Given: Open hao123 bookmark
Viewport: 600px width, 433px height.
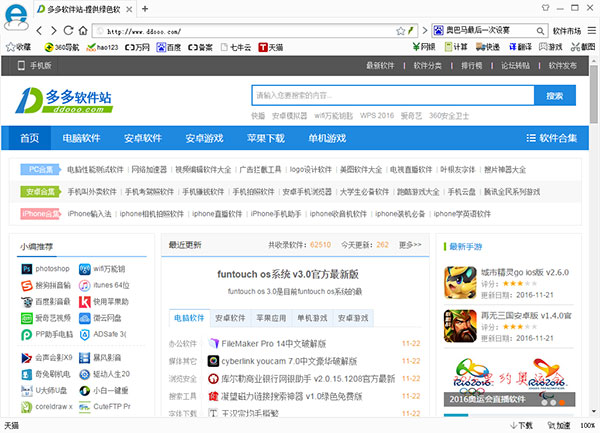Looking at the screenshot, I should point(102,47).
